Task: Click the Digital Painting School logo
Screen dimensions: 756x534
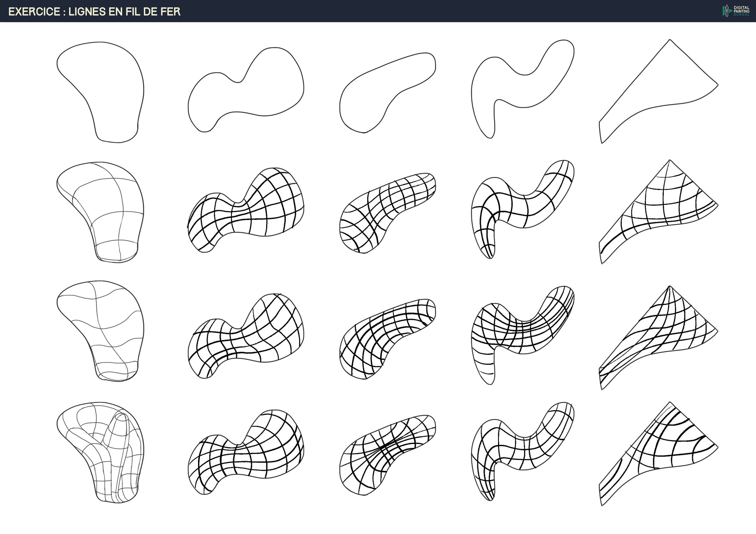Action: point(735,11)
